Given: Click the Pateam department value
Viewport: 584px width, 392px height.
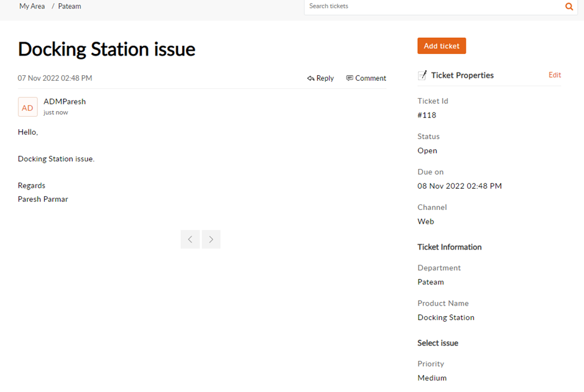Looking at the screenshot, I should (x=430, y=282).
